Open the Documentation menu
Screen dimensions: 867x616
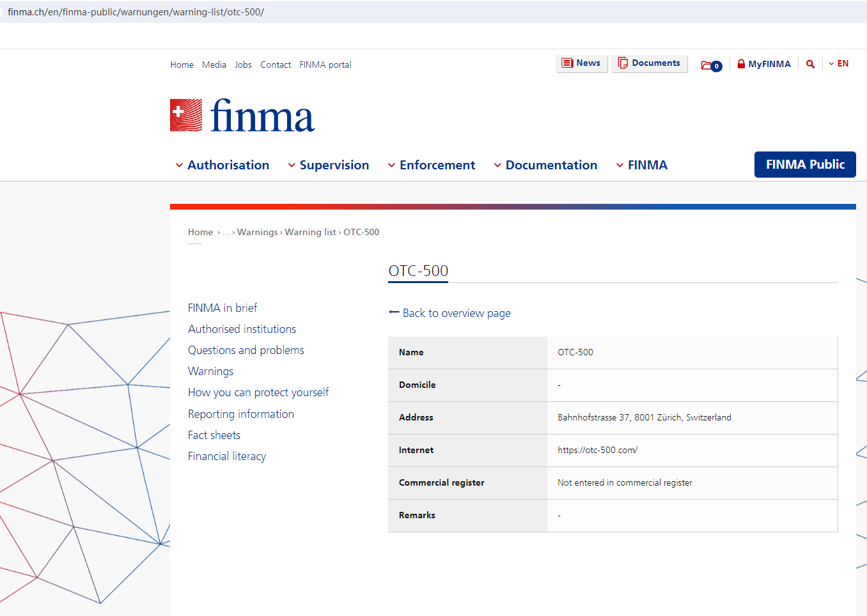pos(545,165)
